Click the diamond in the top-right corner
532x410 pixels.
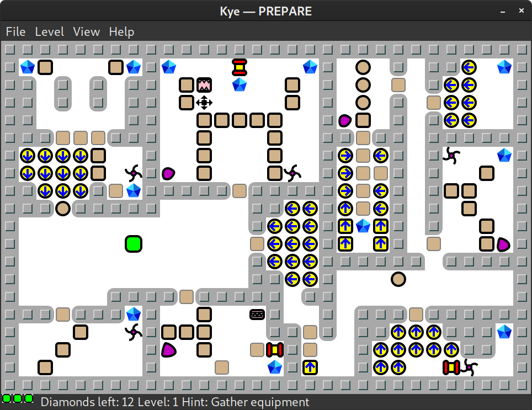point(504,67)
